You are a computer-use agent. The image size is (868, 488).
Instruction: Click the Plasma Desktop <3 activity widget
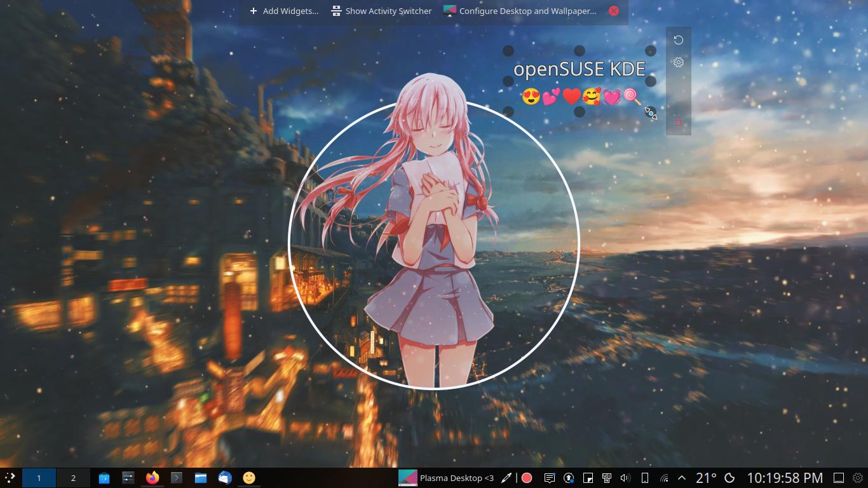point(446,478)
